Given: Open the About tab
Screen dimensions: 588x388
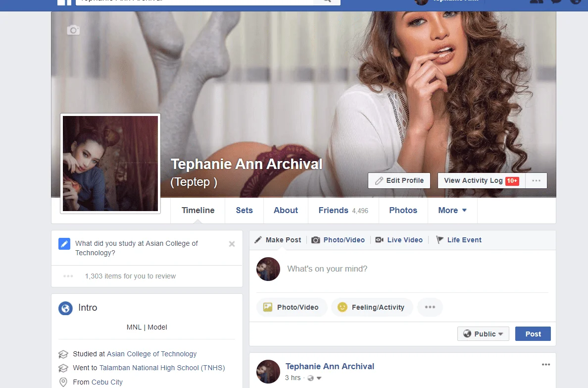Looking at the screenshot, I should point(286,210).
